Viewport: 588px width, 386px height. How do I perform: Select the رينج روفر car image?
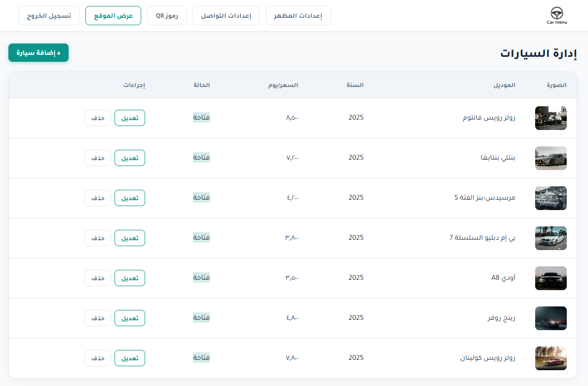pyautogui.click(x=550, y=318)
